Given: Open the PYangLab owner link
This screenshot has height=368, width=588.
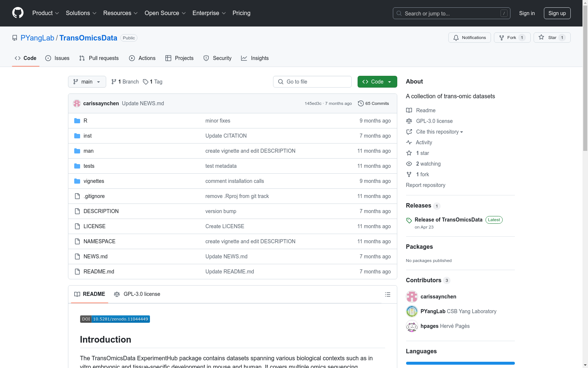Looking at the screenshot, I should click(x=37, y=38).
